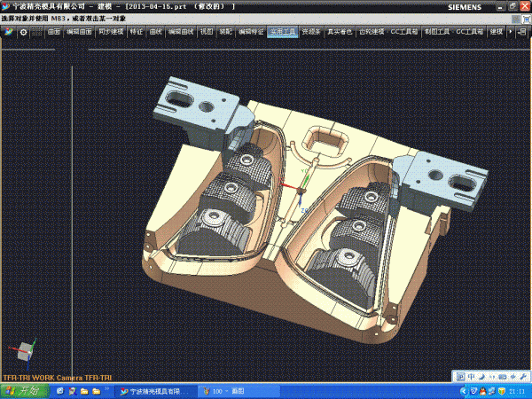
Task: Open the 编辑曲面 tab
Action: [79, 32]
